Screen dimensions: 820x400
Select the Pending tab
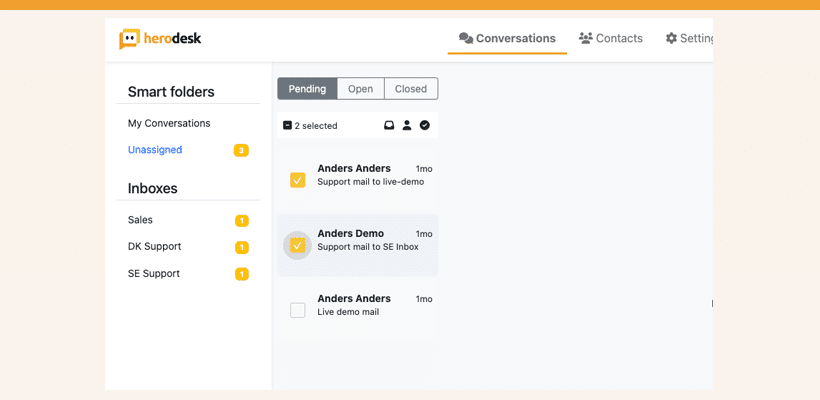[x=308, y=89]
